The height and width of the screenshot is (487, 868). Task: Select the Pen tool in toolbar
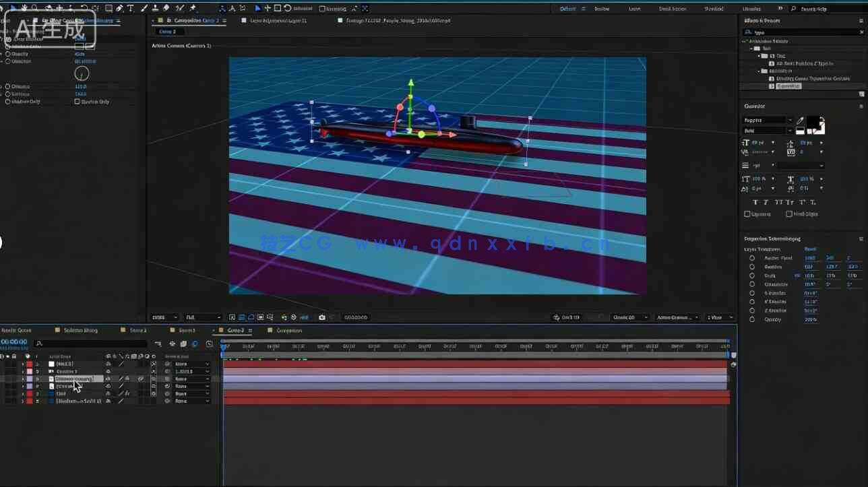pos(119,8)
